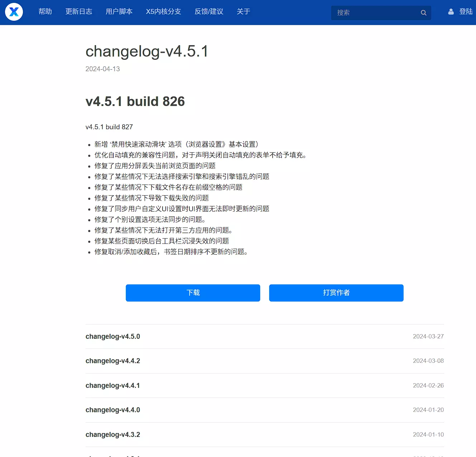Focus the 搜索 input field
This screenshot has height=457, width=476.
point(375,13)
